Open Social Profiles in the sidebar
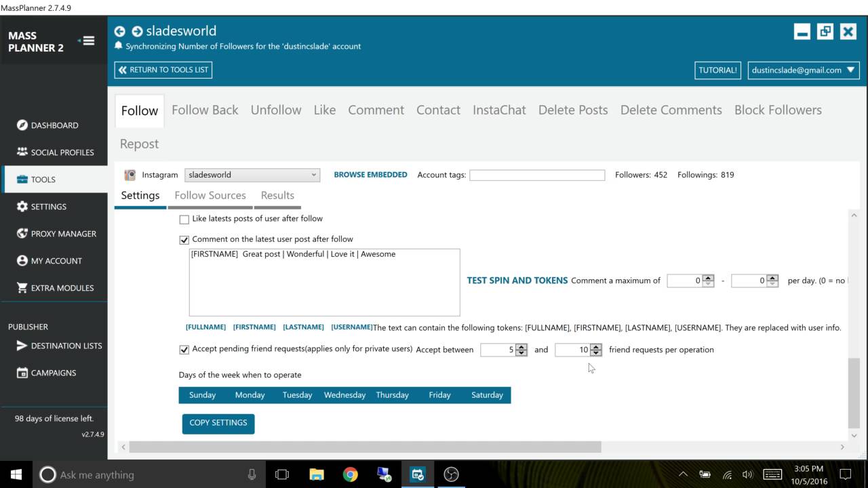The image size is (868, 488). [x=54, y=152]
